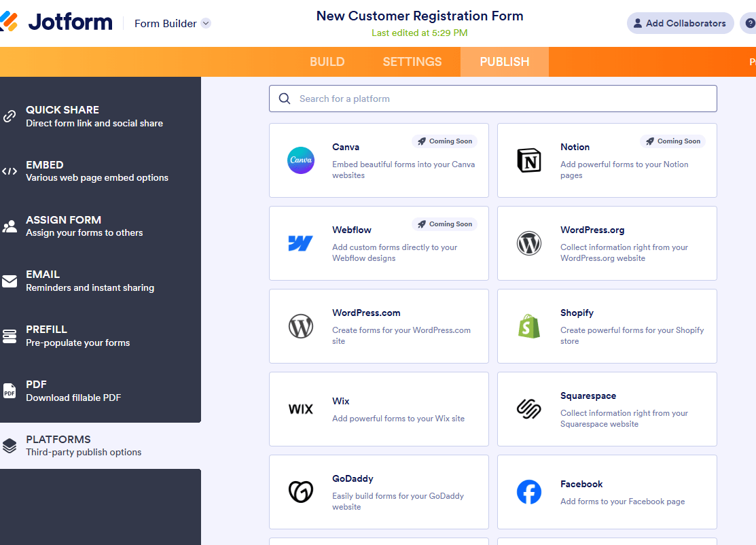The width and height of the screenshot is (756, 545).
Task: Open the Canva platform title
Action: click(346, 147)
